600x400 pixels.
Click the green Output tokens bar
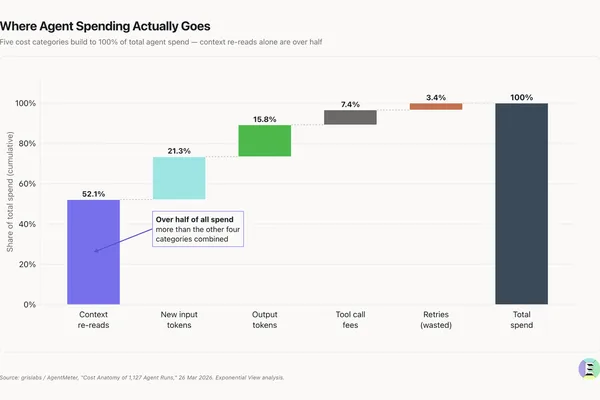click(x=265, y=140)
